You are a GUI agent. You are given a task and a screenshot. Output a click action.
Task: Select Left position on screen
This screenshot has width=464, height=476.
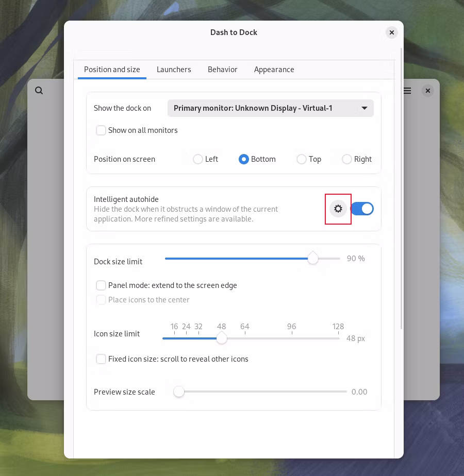(x=198, y=159)
